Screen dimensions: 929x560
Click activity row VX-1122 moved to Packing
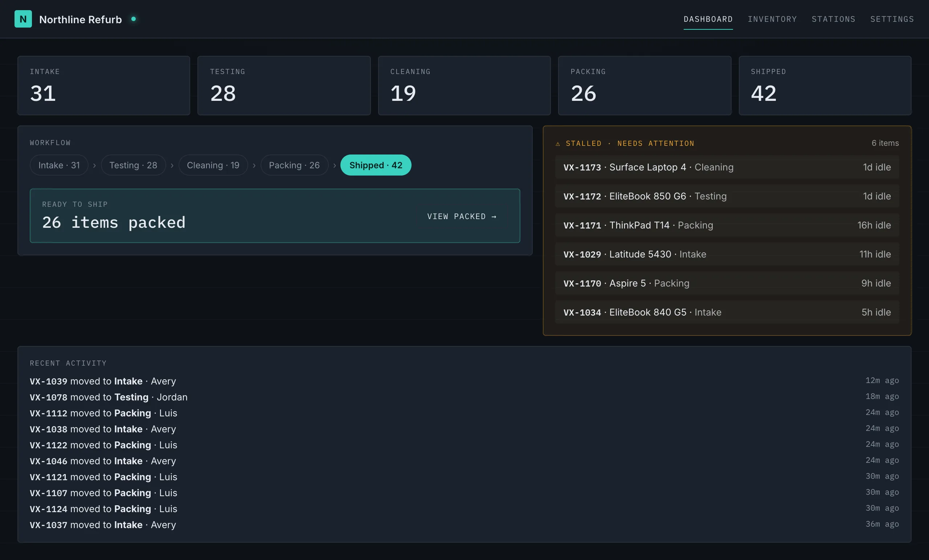[x=464, y=445]
